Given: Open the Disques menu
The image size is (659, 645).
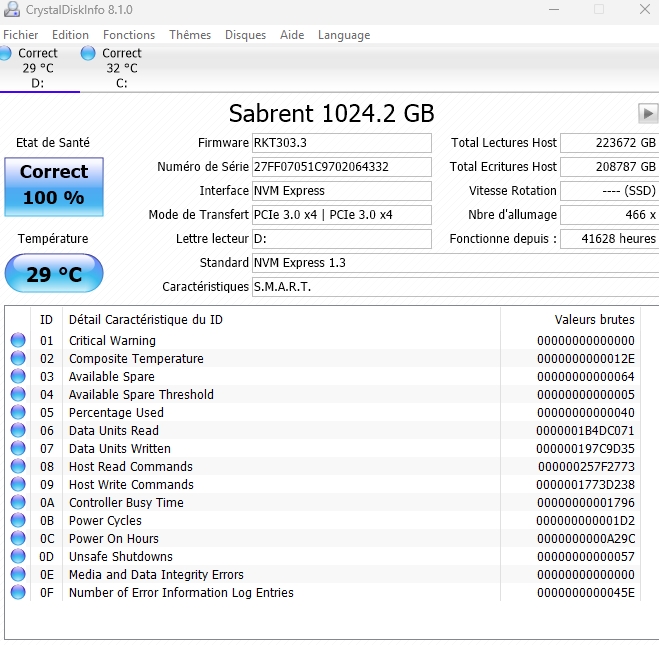Looking at the screenshot, I should 245,35.
